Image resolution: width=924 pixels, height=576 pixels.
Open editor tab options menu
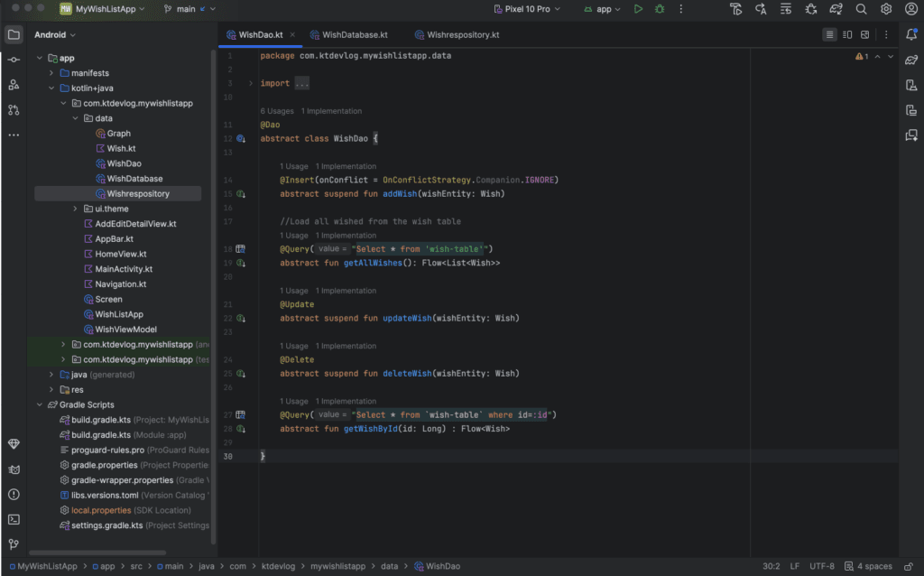click(x=886, y=35)
